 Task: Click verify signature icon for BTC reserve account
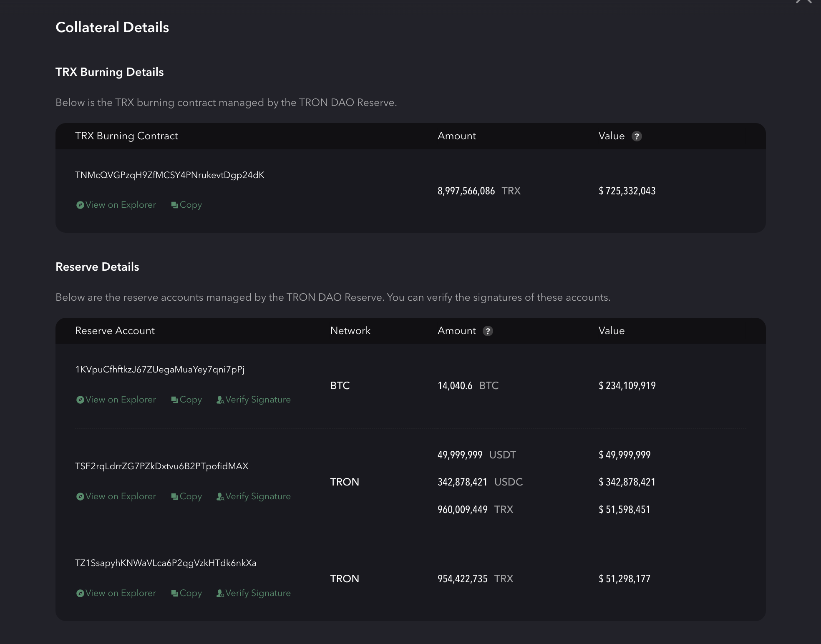pos(220,400)
